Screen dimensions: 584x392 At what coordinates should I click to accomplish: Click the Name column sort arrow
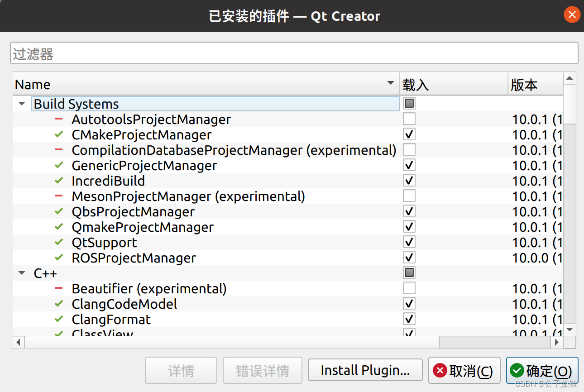pos(391,83)
